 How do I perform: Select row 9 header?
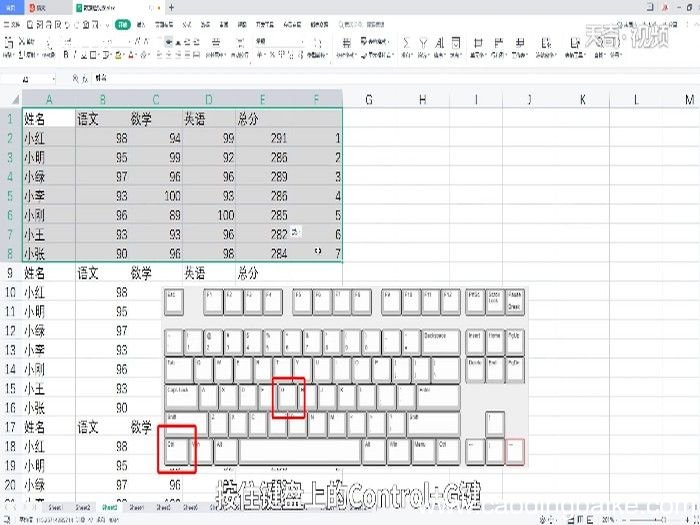(x=10, y=273)
